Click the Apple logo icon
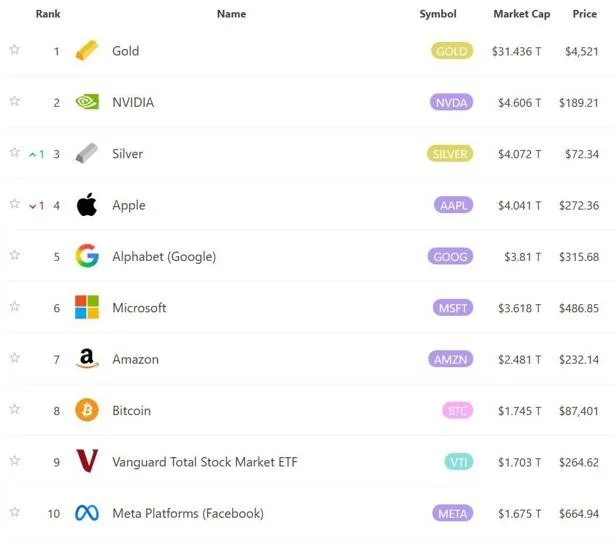Image resolution: width=615 pixels, height=540 pixels. 87,205
